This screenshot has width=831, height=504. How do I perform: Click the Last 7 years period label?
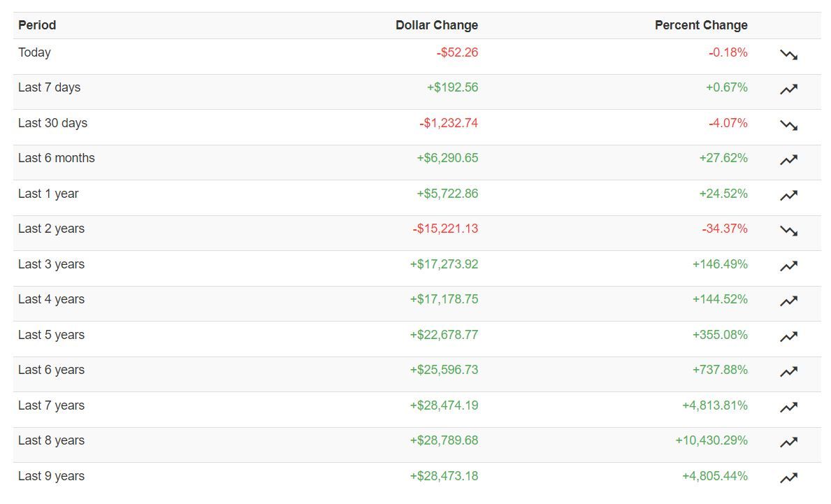coord(51,405)
